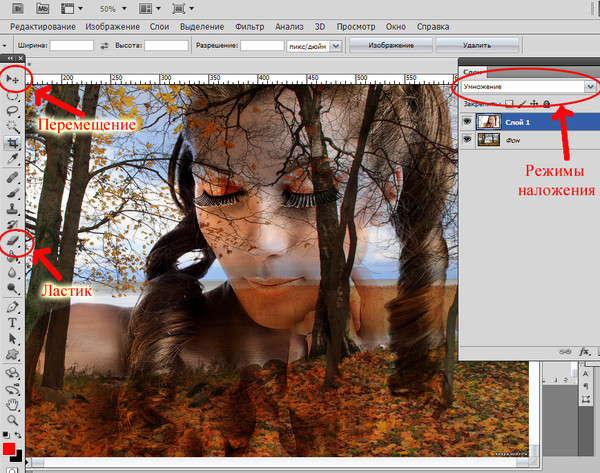Viewport: 600px width, 473px height.
Task: Click the black background color swatch
Action: pyautogui.click(x=17, y=456)
